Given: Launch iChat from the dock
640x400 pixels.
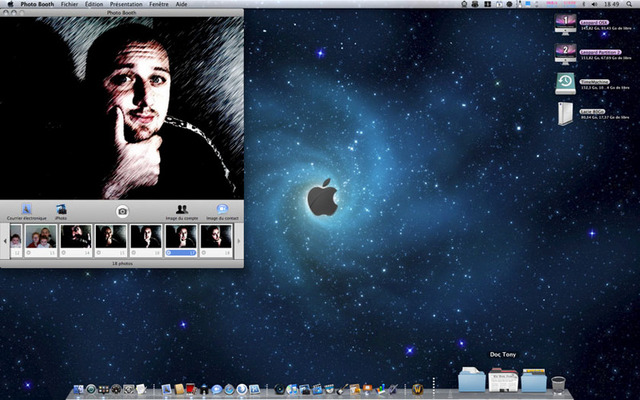Looking at the screenshot, I should [x=216, y=389].
